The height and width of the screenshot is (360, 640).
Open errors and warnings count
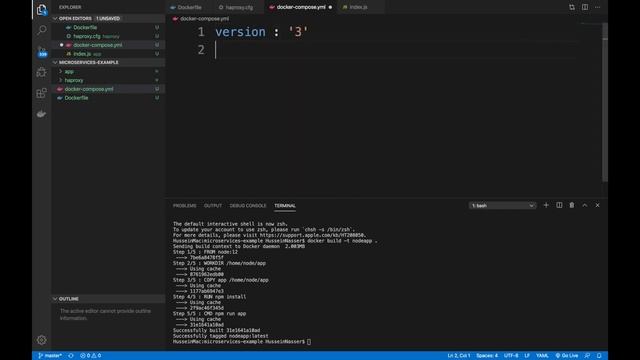click(x=91, y=356)
